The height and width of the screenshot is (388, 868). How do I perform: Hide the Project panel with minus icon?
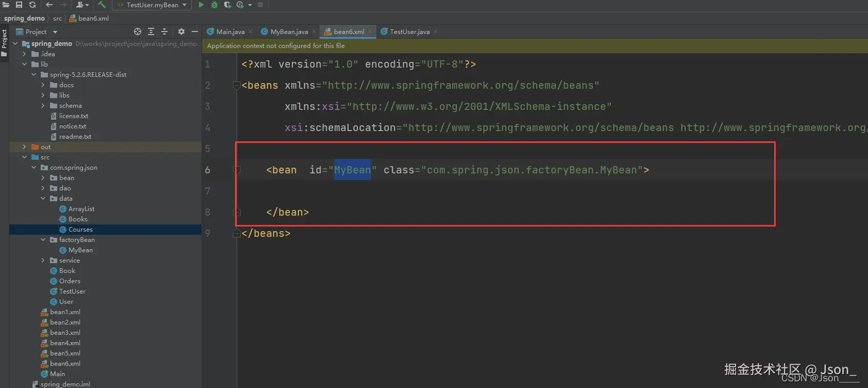(x=195, y=31)
